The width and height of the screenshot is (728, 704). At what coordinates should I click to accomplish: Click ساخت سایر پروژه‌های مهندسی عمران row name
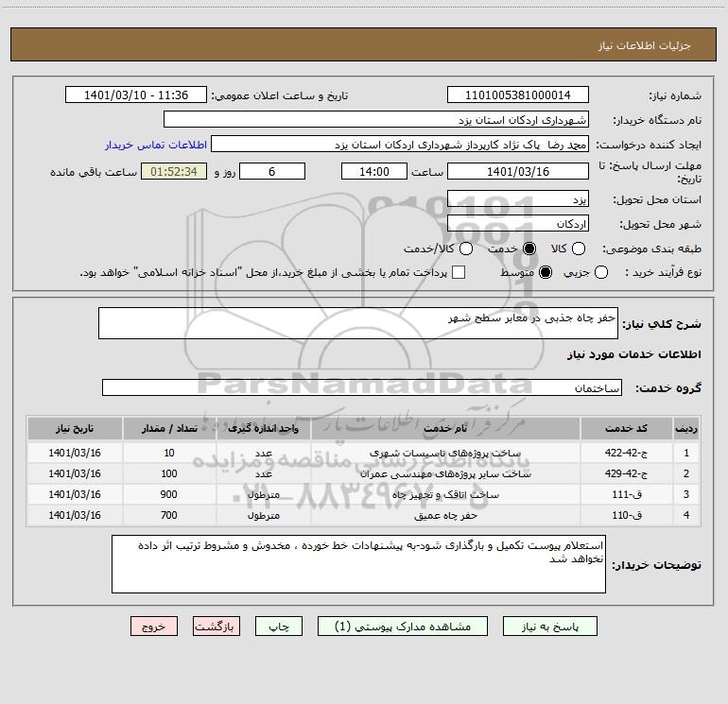pos(445,473)
